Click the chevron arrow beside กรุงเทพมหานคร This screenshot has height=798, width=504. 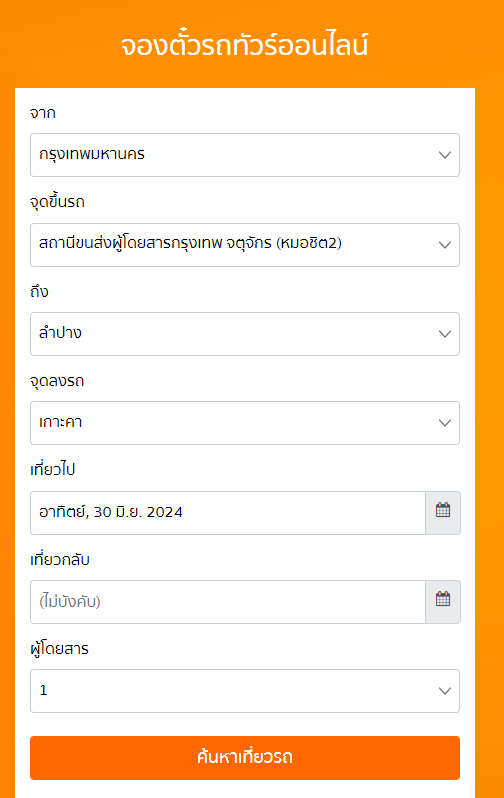445,155
